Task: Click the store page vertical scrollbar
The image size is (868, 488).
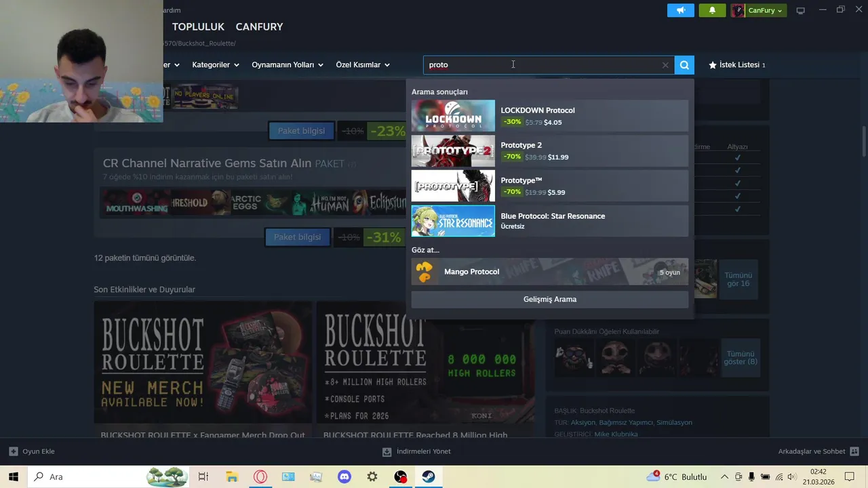Action: click(863, 141)
